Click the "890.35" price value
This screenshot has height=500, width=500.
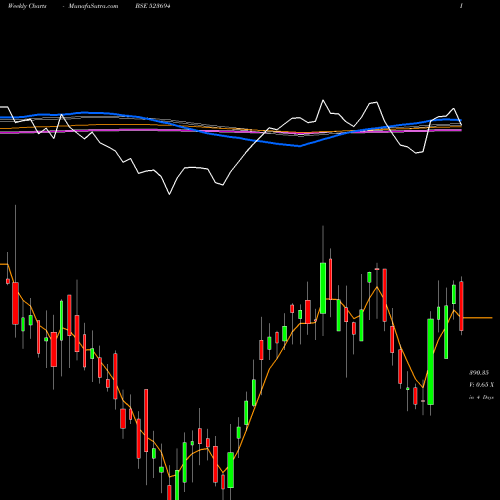(479, 372)
